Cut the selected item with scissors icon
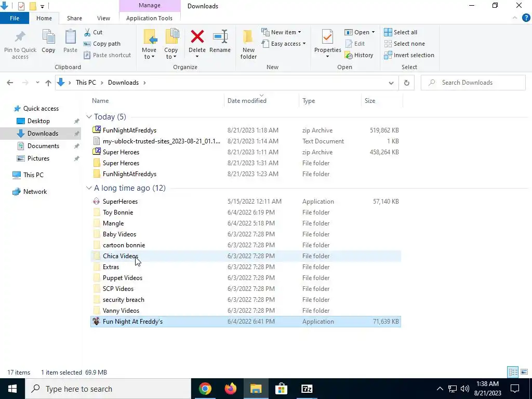 [94, 32]
